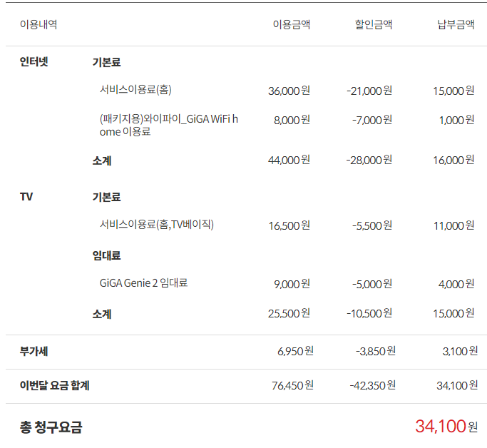Click the -21,000원 discount for home service
This screenshot has width=487, height=448.
369,91
